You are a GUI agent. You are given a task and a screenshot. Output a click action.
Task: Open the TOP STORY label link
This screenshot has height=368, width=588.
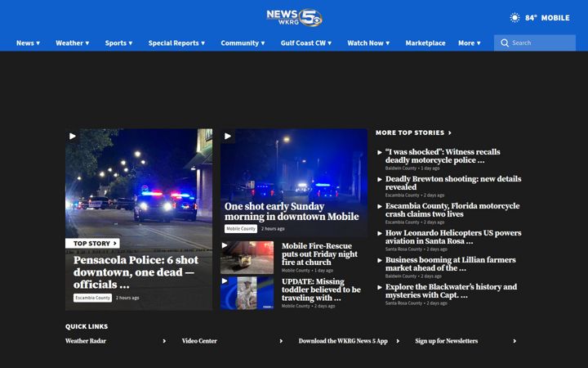[92, 244]
